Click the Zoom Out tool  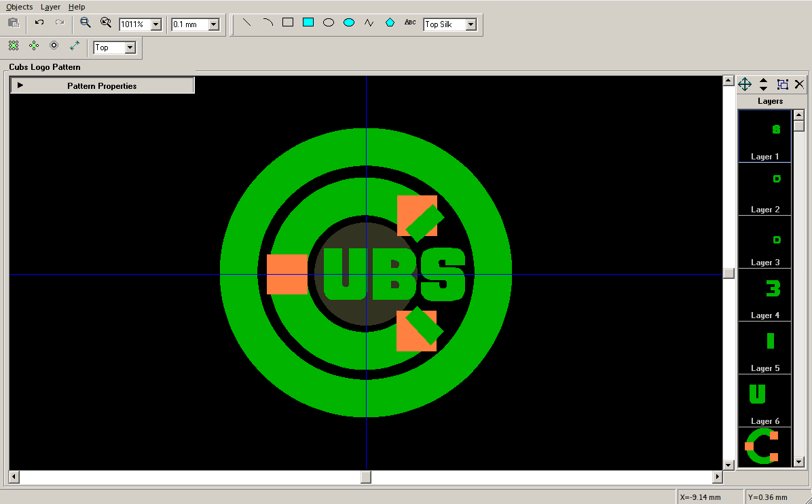[105, 22]
